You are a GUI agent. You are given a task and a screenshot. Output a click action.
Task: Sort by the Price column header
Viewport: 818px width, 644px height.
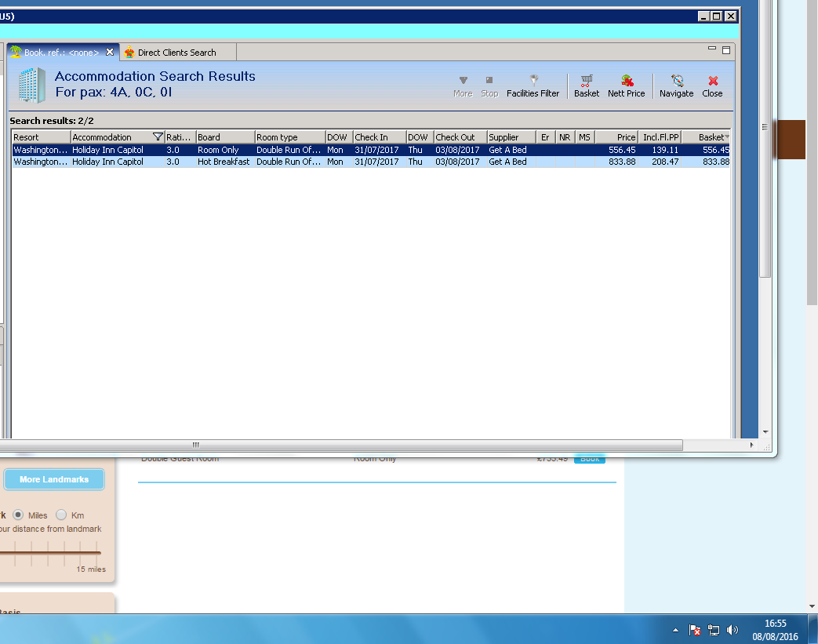[616, 136]
